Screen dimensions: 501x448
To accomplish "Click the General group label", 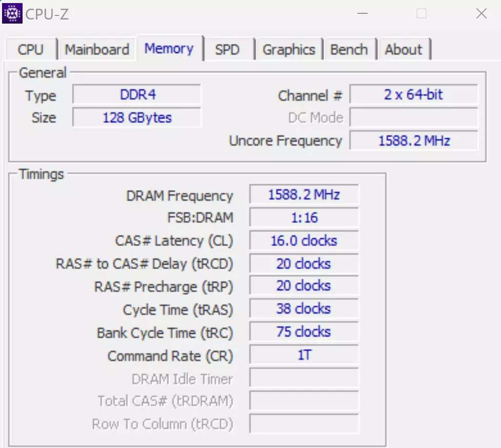I will (x=43, y=72).
